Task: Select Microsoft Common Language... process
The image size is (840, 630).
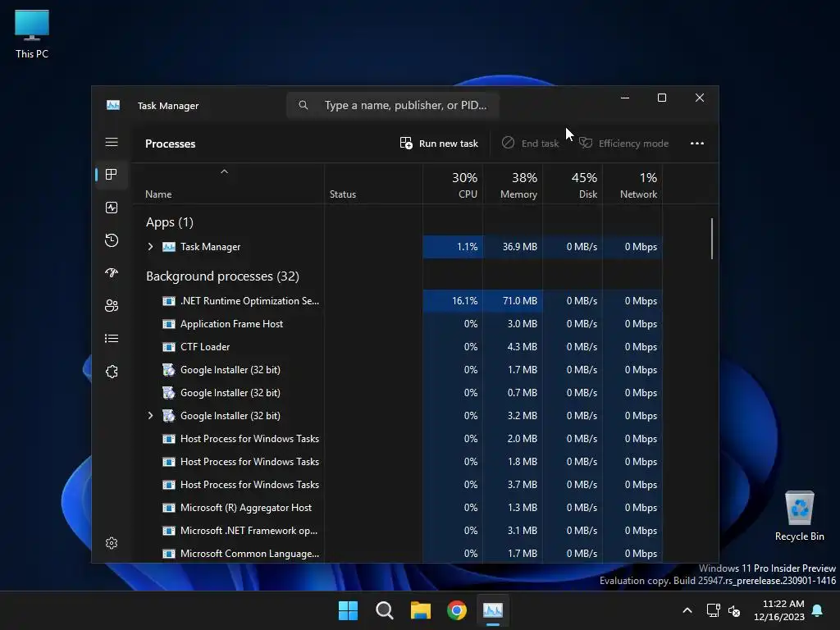Action: coord(397,554)
